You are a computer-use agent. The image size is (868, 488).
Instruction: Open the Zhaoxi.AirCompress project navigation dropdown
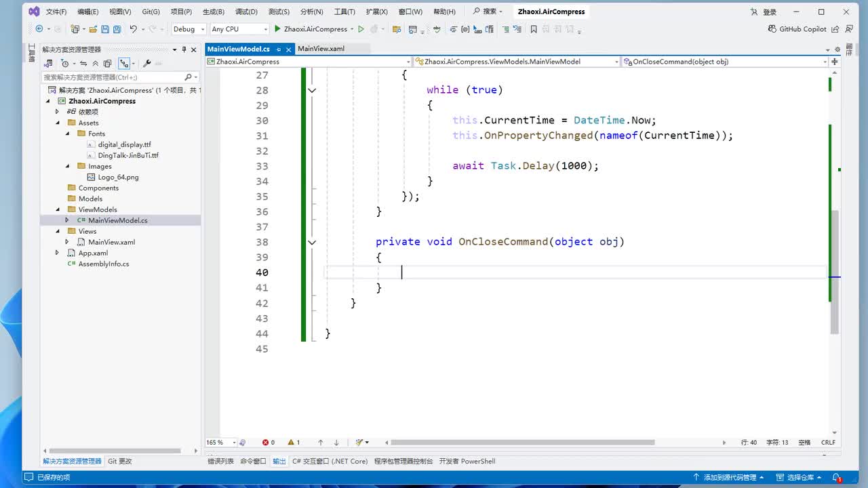point(309,62)
